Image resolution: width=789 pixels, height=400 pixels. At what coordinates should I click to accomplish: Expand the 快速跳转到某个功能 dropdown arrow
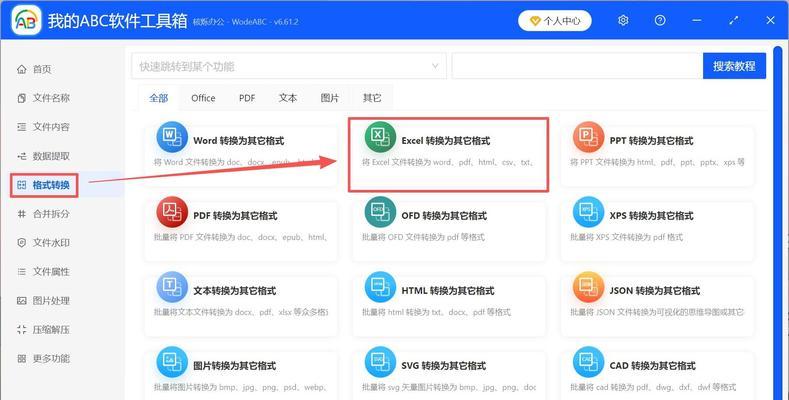(435, 66)
